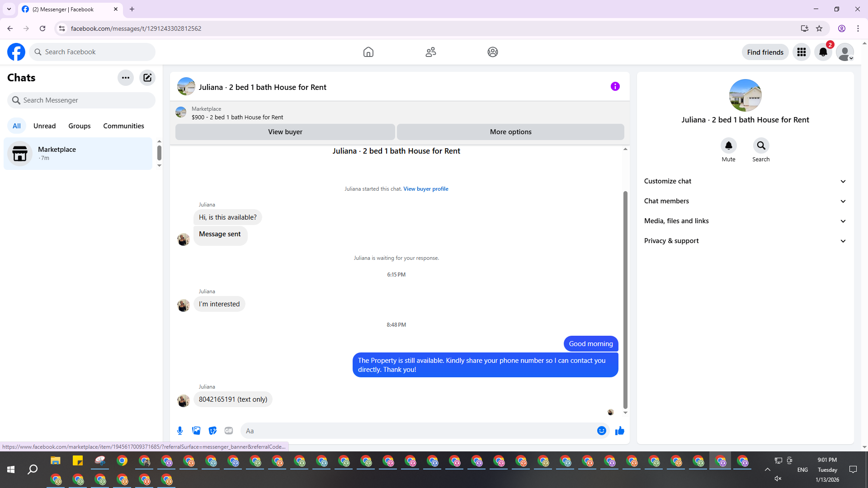Mute this conversation
This screenshot has width=868, height=488.
(728, 146)
